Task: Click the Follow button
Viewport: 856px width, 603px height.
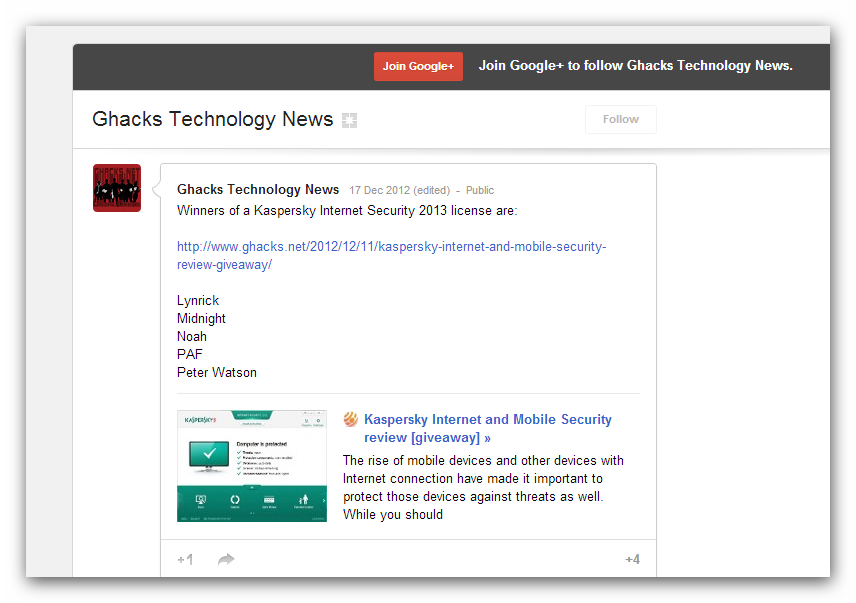Action: (621, 120)
